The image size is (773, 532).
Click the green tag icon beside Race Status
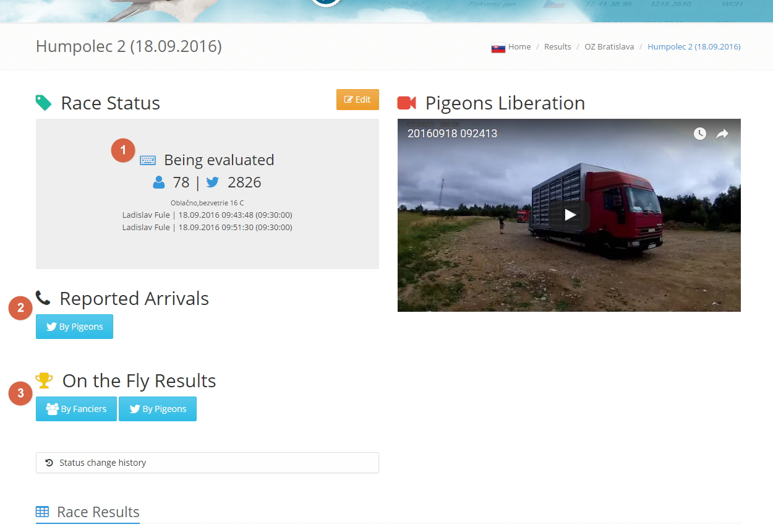tap(43, 103)
